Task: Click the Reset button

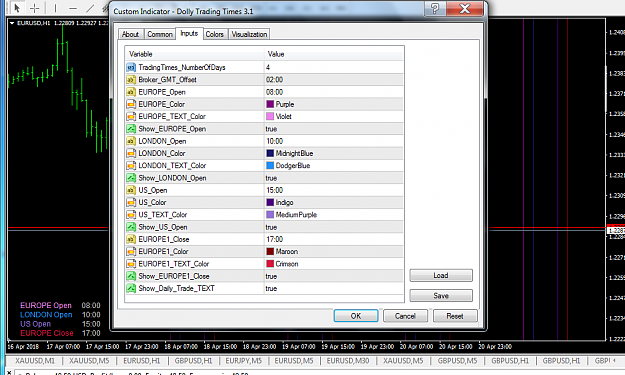Action: 455,316
